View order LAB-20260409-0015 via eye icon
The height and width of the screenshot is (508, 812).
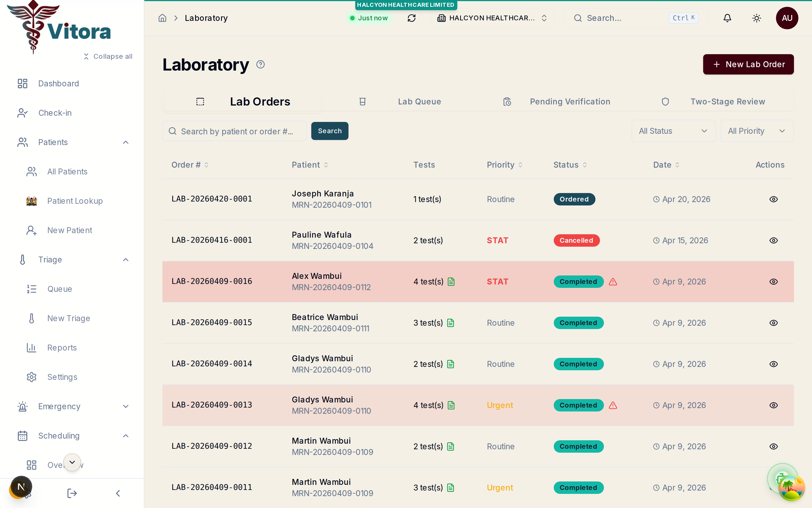[x=773, y=323]
